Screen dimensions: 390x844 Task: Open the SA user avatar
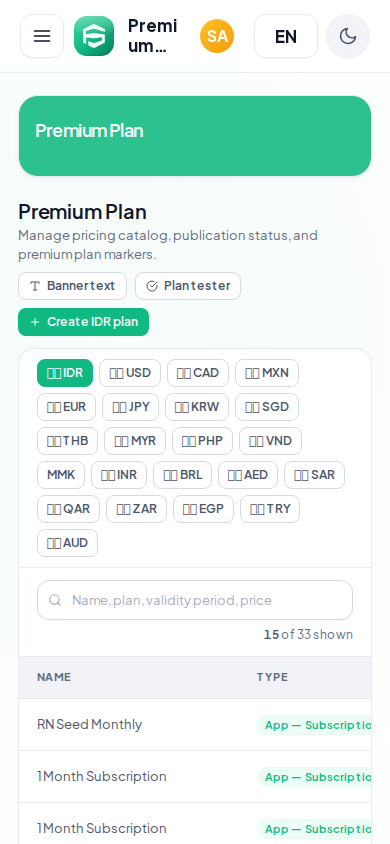point(217,36)
